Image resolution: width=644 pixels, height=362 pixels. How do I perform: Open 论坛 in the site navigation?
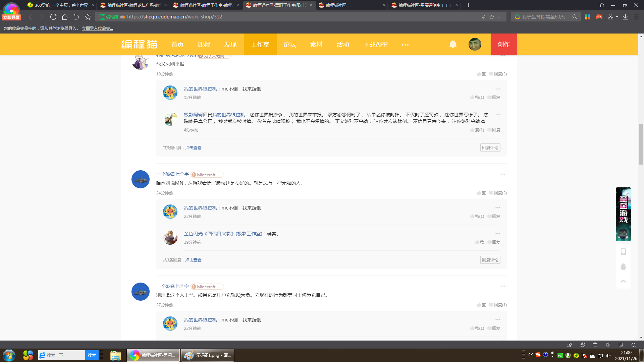coord(289,44)
